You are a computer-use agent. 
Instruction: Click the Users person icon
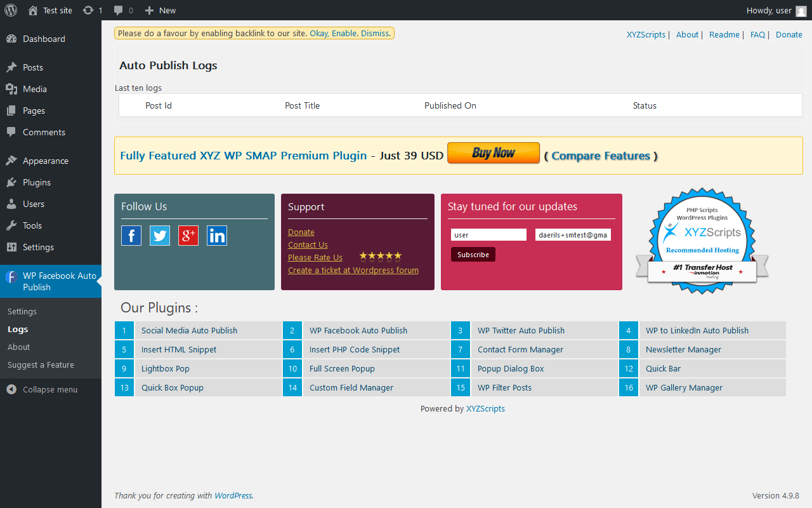click(x=11, y=204)
